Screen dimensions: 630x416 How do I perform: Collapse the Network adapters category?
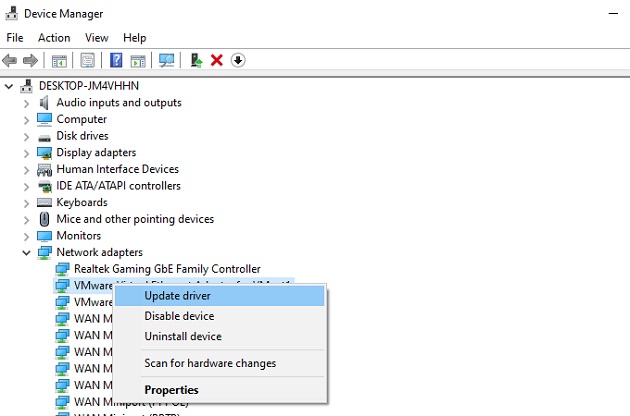[27, 253]
